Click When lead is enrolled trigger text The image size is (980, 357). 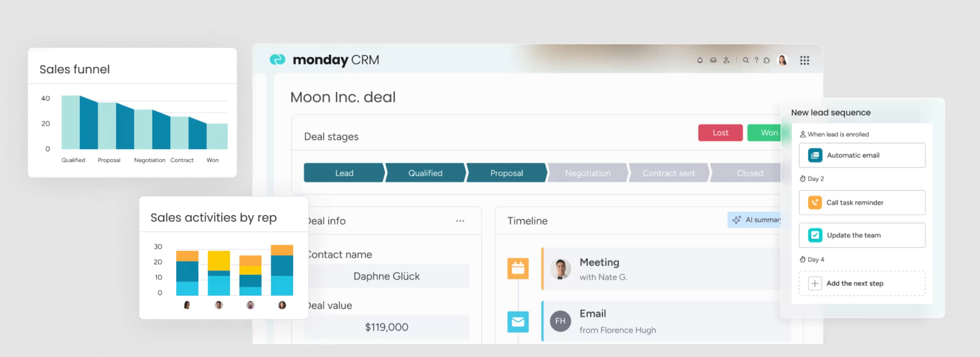click(x=838, y=134)
